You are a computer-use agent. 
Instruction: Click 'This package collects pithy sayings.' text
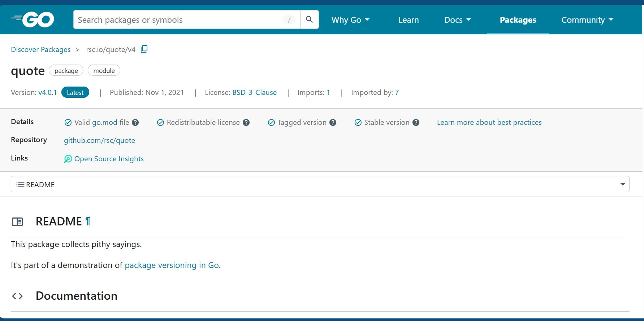(x=76, y=245)
